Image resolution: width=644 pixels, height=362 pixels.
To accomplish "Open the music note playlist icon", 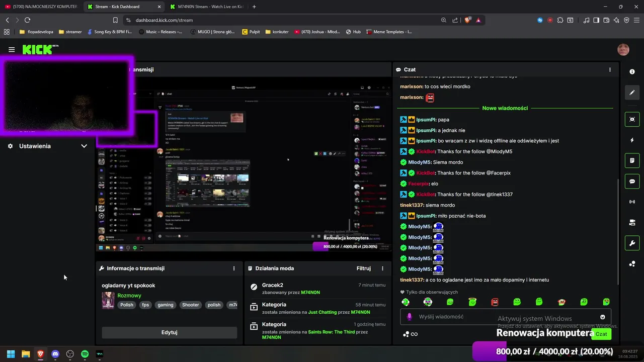I will click(586, 20).
